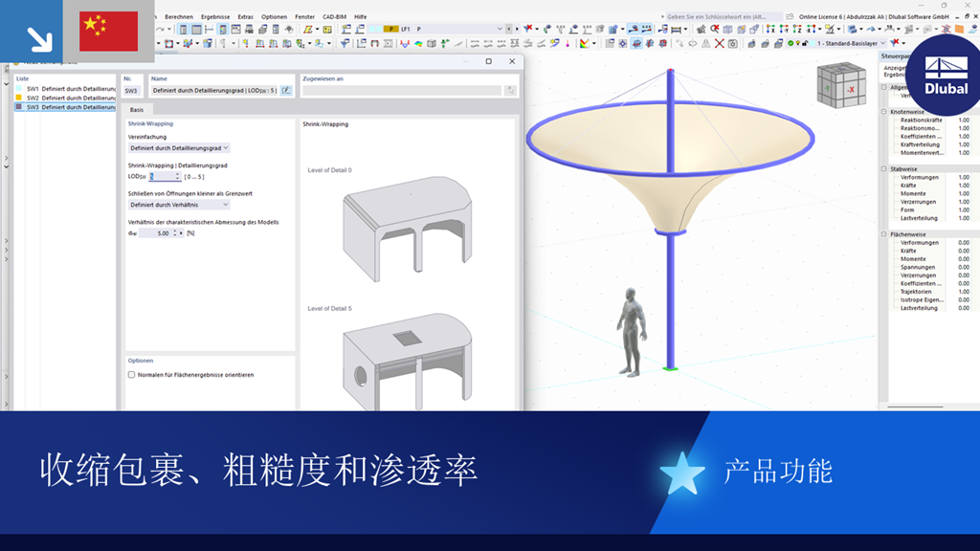Select SW3 entry in Liste
Screen dimensions: 980x551
pos(66,107)
